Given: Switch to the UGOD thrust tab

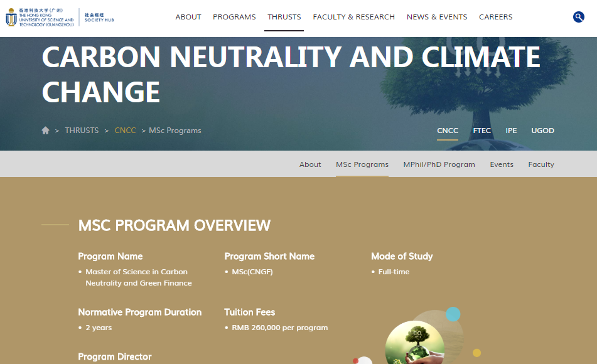Looking at the screenshot, I should pyautogui.click(x=542, y=131).
